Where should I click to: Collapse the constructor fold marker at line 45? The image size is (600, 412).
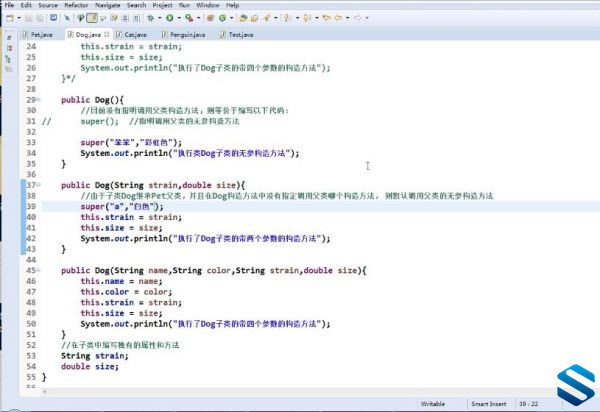[38, 270]
